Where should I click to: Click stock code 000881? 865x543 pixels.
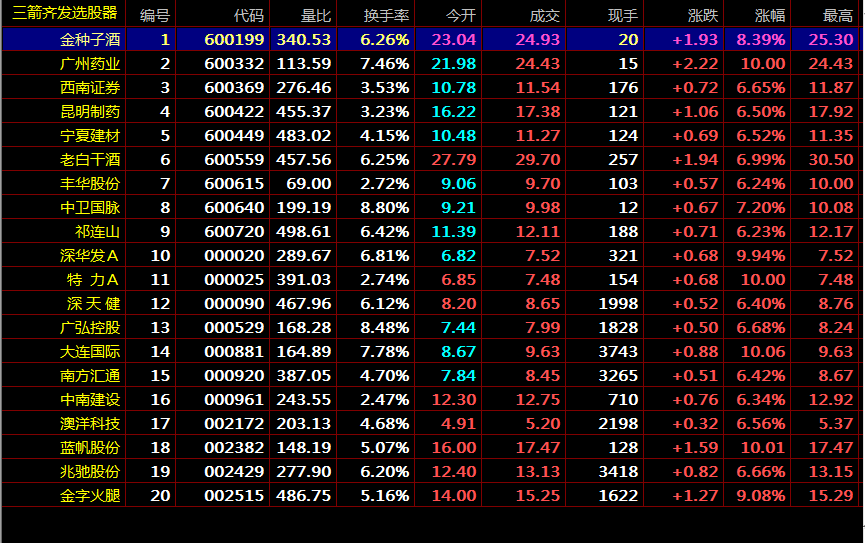(x=234, y=352)
